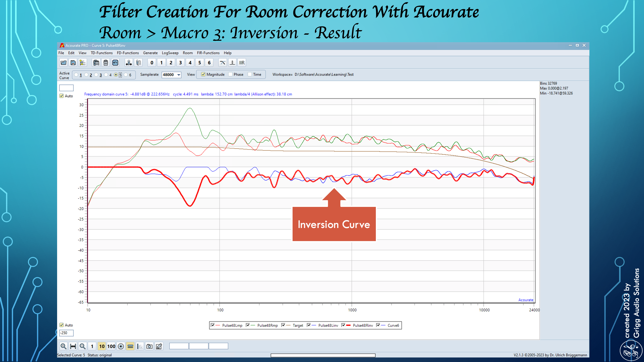Click the fit full width icon
The height and width of the screenshot is (362, 644).
(73, 346)
